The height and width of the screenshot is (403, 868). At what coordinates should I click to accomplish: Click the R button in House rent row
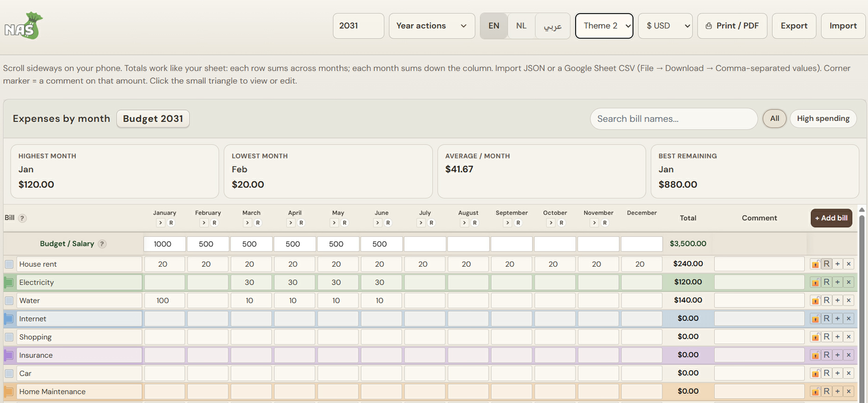(826, 264)
